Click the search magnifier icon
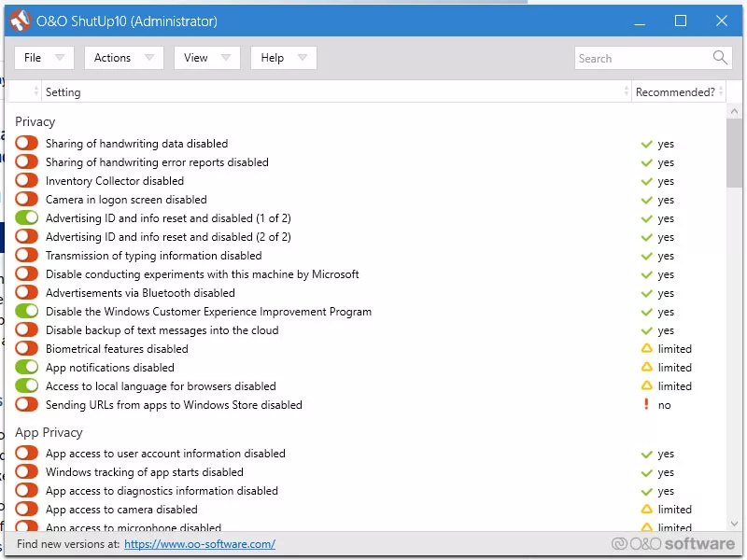747x560 pixels. (720, 58)
